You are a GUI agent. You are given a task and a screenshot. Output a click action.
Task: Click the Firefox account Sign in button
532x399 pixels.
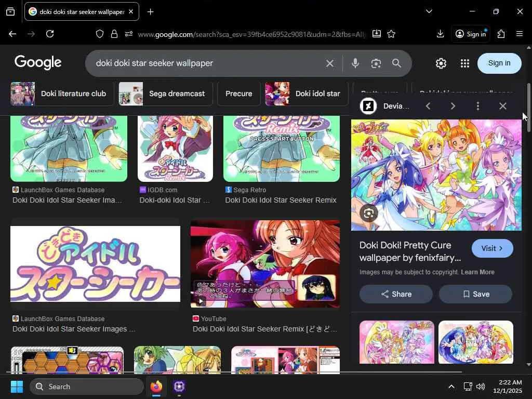pos(471,34)
